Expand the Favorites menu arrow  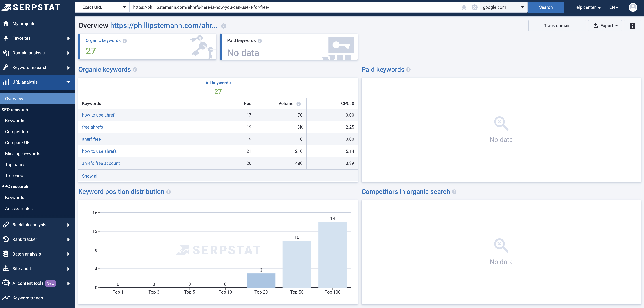[x=68, y=38]
